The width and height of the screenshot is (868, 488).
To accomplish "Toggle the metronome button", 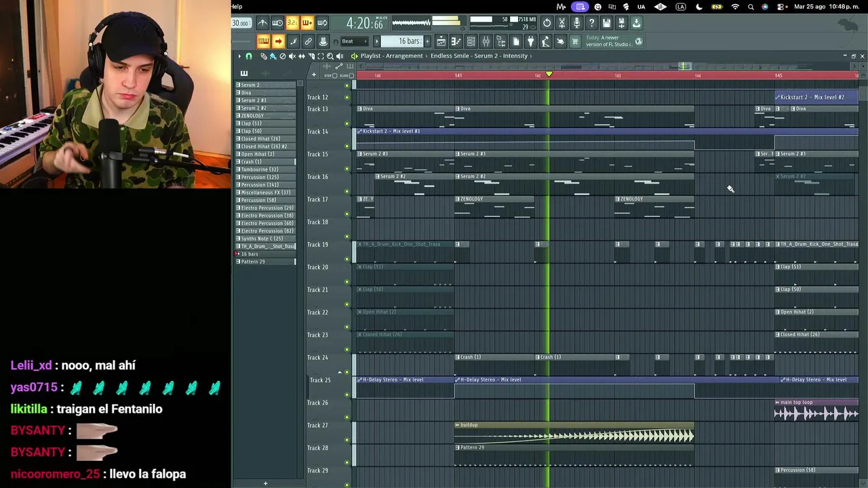I will [x=262, y=23].
